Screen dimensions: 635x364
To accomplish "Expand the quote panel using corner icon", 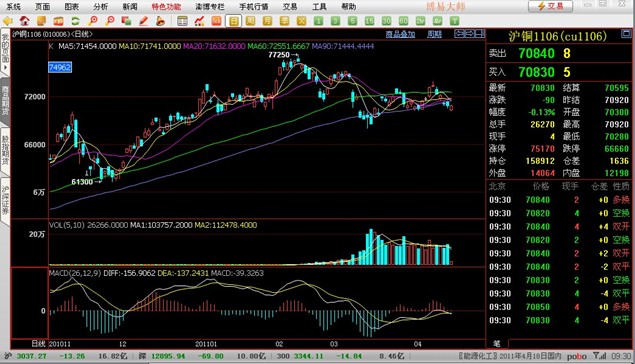I will coord(626,34).
